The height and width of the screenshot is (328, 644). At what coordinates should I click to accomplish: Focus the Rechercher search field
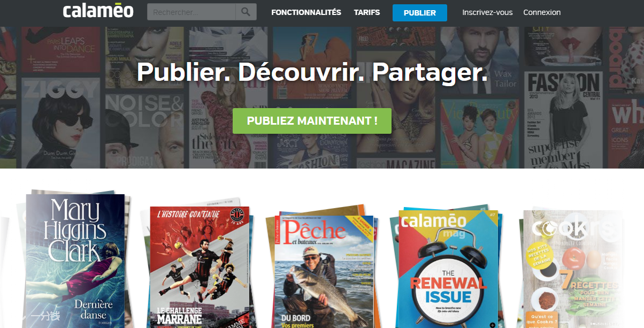coord(191,12)
